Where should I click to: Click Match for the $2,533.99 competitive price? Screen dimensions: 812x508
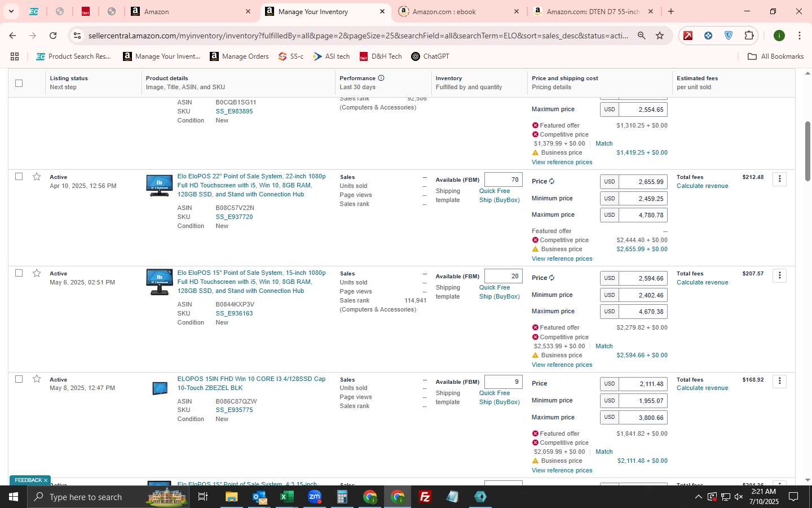[604, 346]
